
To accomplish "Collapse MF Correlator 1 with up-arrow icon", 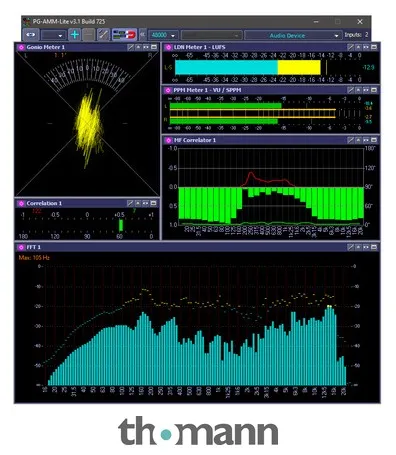I will click(x=358, y=140).
